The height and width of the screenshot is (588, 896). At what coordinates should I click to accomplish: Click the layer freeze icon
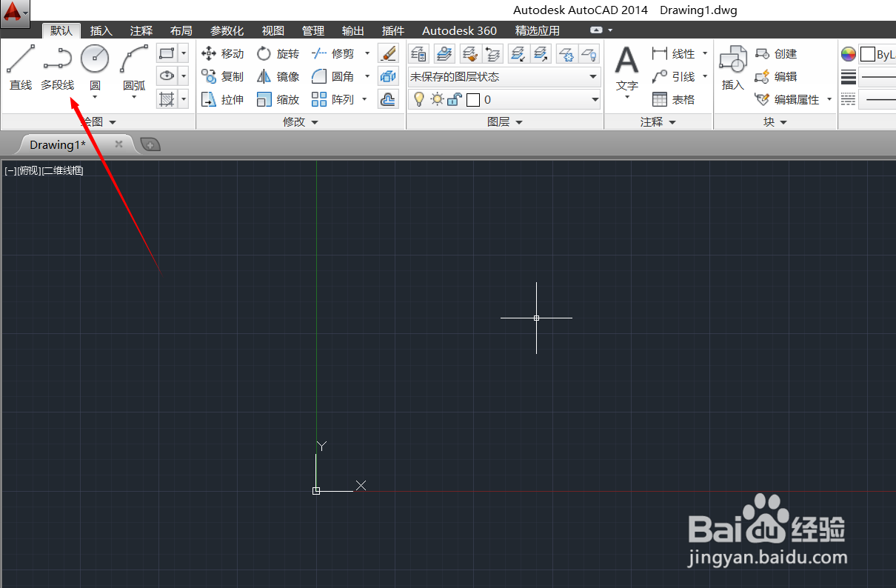(566, 53)
